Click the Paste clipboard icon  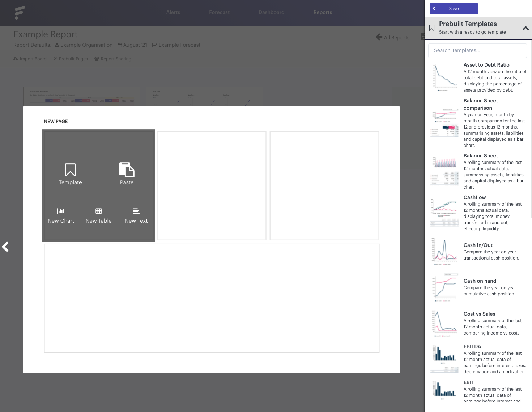pos(127,169)
